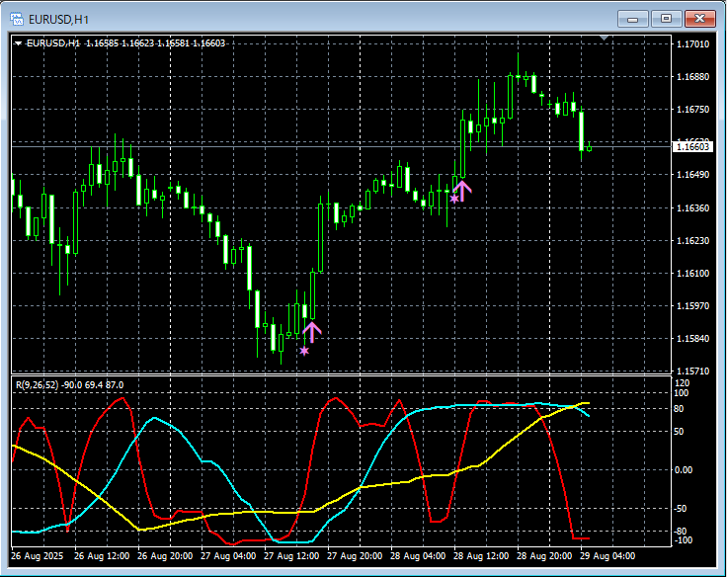
Task: Click price scale value 1.16360
Action: click(693, 207)
